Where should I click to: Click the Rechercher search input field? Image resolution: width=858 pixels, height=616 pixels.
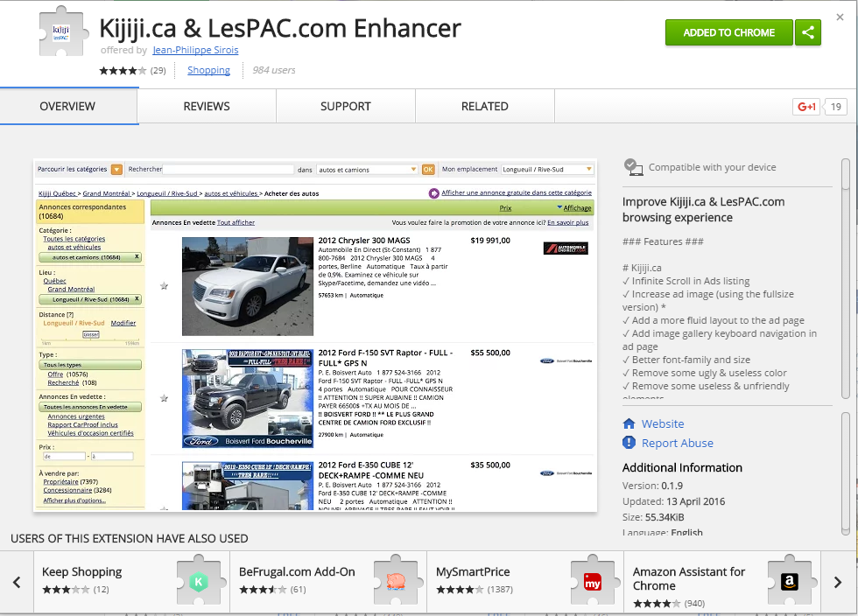[x=229, y=170]
